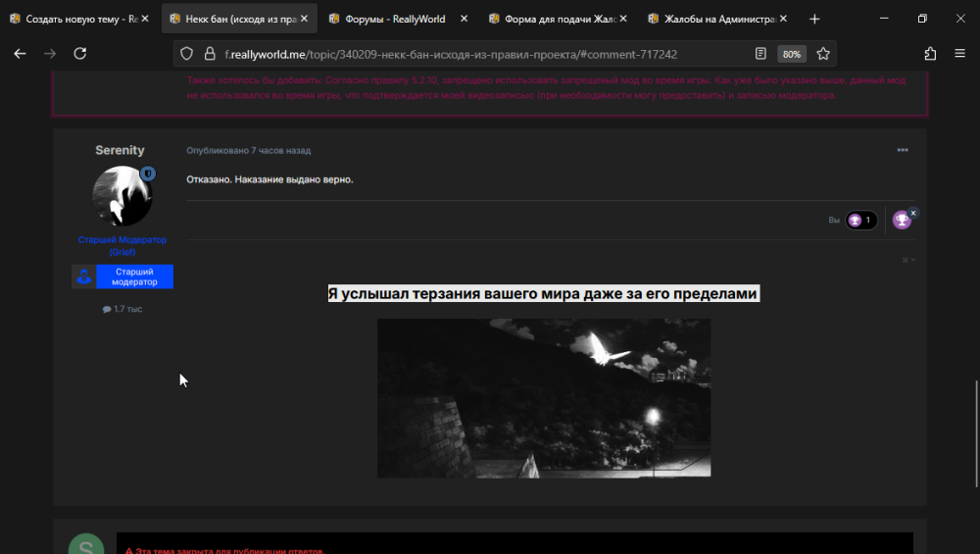This screenshot has height=554, width=980.
Task: Open the Firefox application menu
Action: click(960, 54)
